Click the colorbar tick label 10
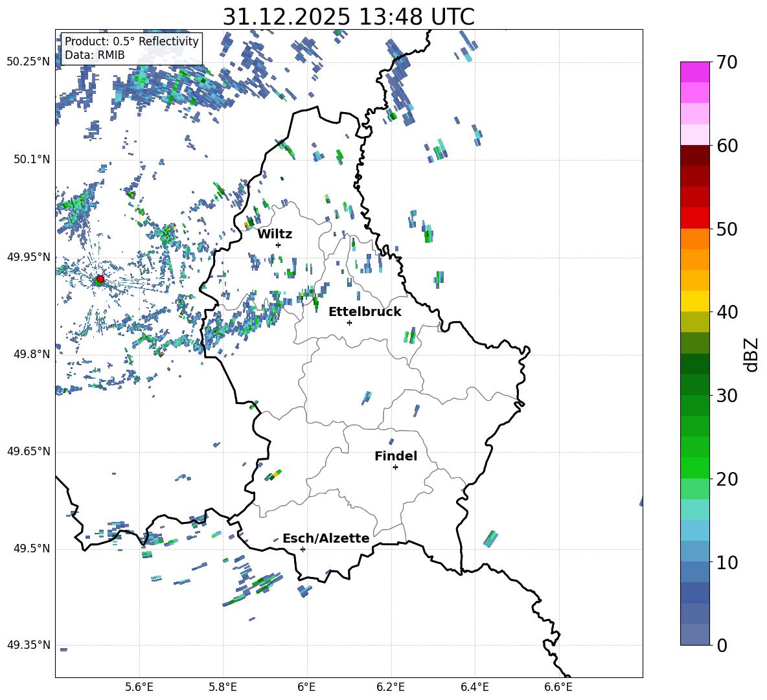 (x=727, y=563)
